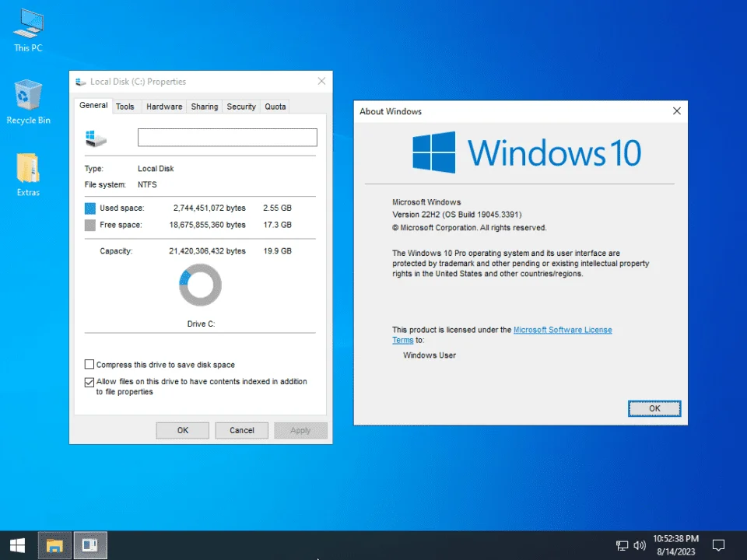
Task: Click the volume speaker icon in tray
Action: (640, 545)
